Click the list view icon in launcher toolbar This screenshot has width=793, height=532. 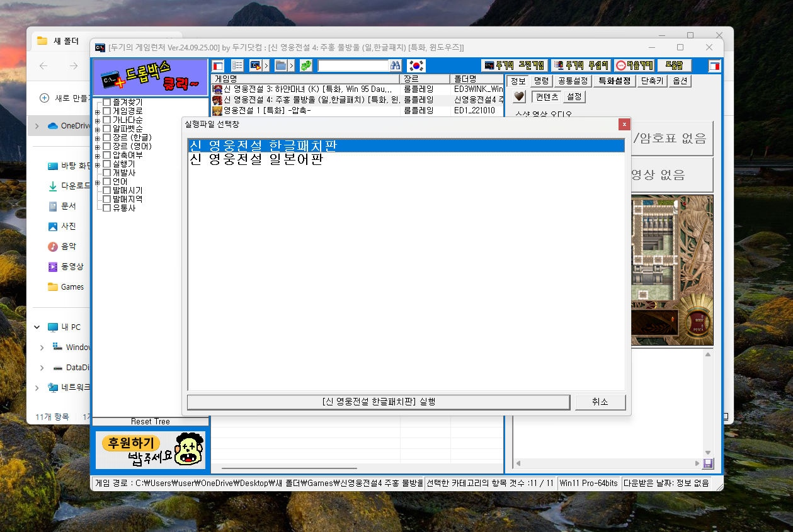click(x=237, y=65)
